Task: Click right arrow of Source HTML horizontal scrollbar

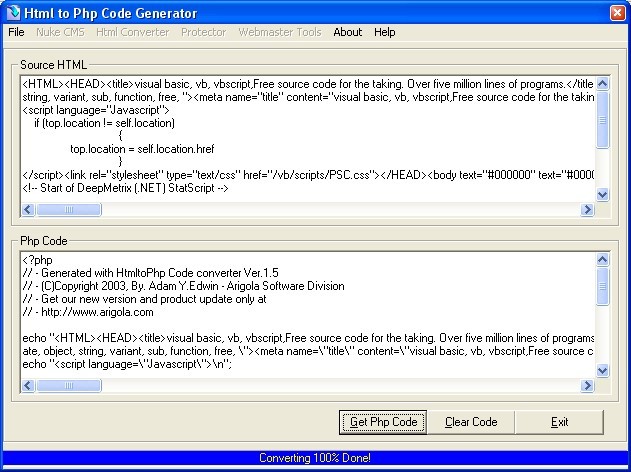Action: (588, 210)
